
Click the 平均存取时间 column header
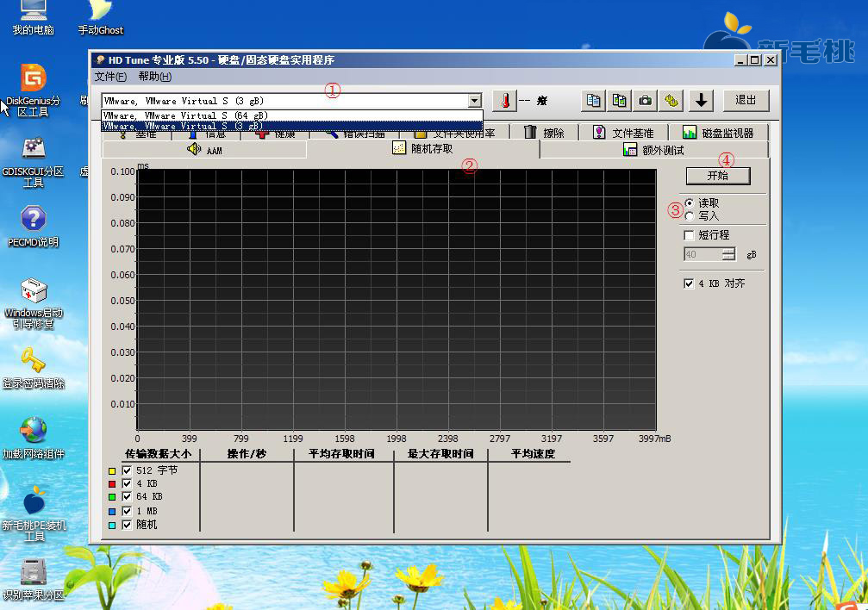[341, 454]
